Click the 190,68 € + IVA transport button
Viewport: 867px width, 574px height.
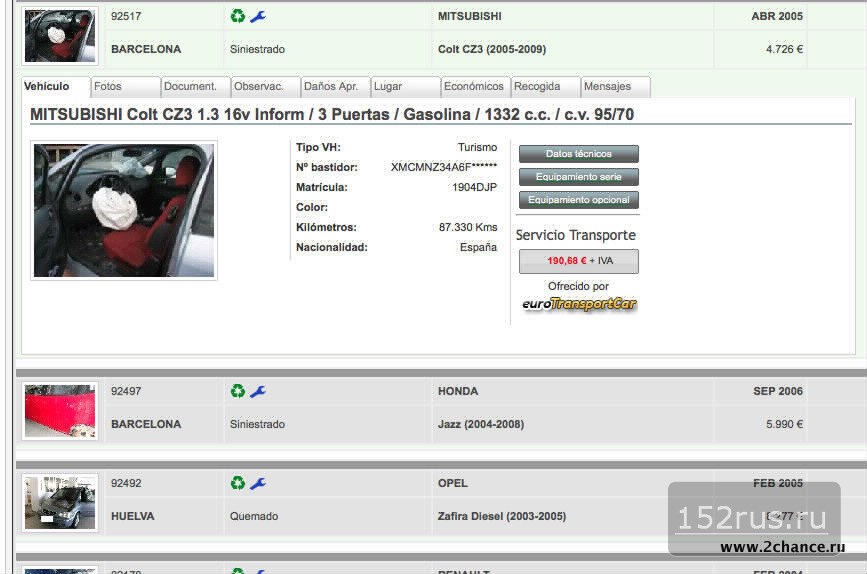[x=578, y=261]
